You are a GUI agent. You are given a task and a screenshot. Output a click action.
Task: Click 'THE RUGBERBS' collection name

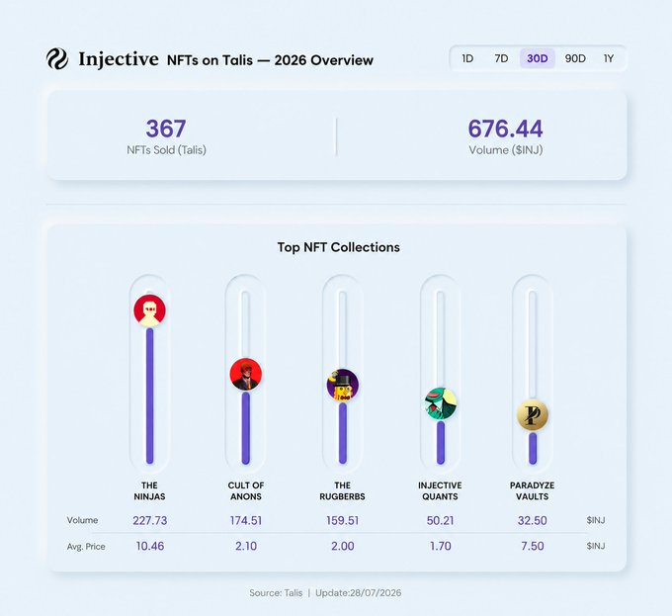[343, 490]
